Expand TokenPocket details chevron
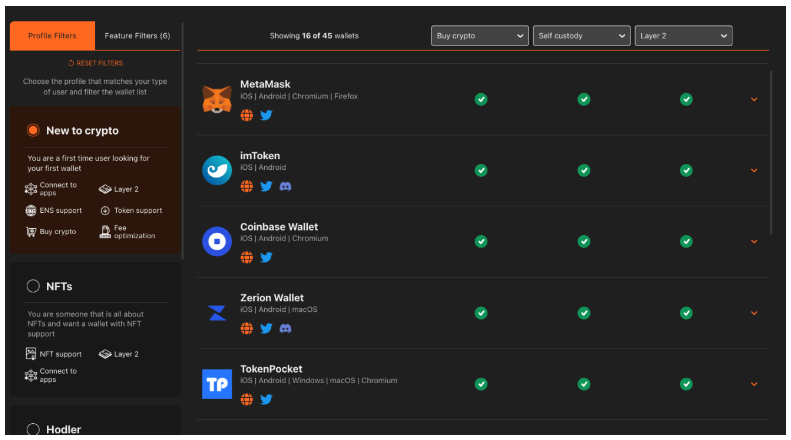The image size is (791, 440). click(754, 384)
